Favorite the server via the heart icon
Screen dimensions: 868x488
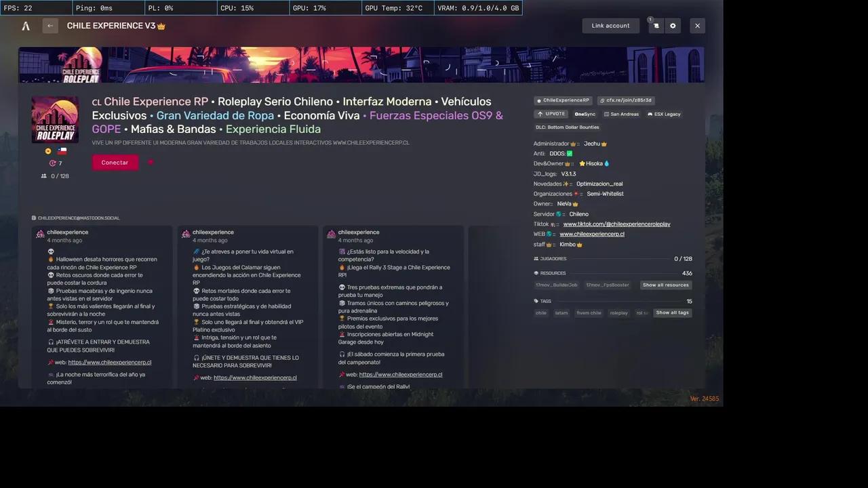click(151, 162)
